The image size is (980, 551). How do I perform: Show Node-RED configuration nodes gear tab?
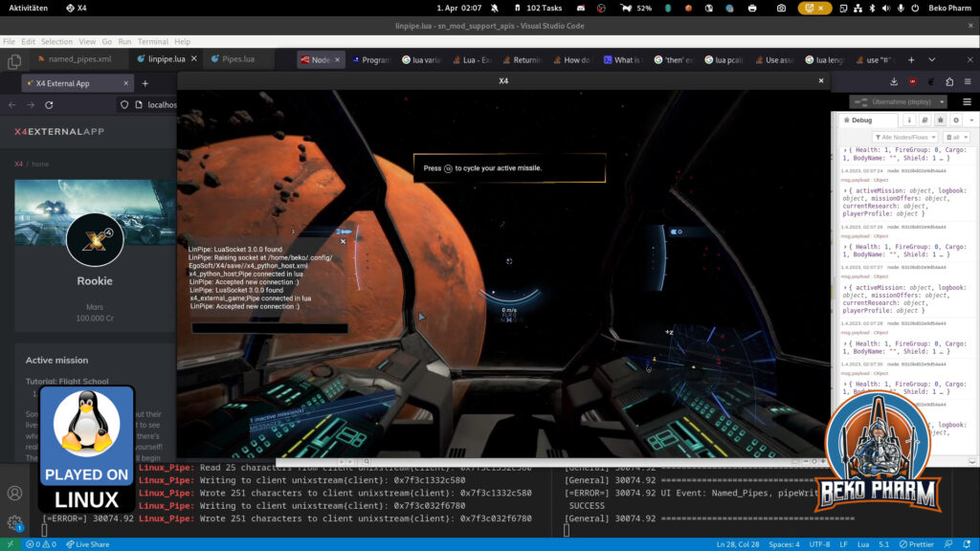pos(956,120)
